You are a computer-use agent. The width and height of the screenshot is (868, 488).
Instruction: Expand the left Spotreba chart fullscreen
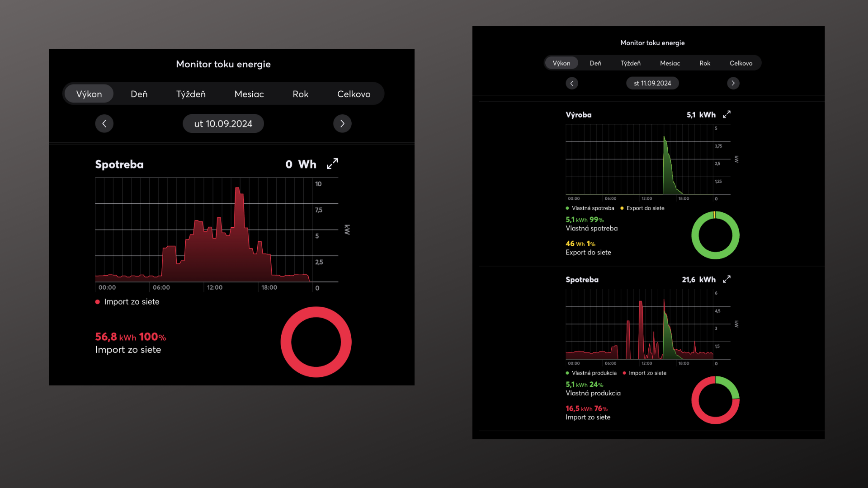(x=332, y=164)
